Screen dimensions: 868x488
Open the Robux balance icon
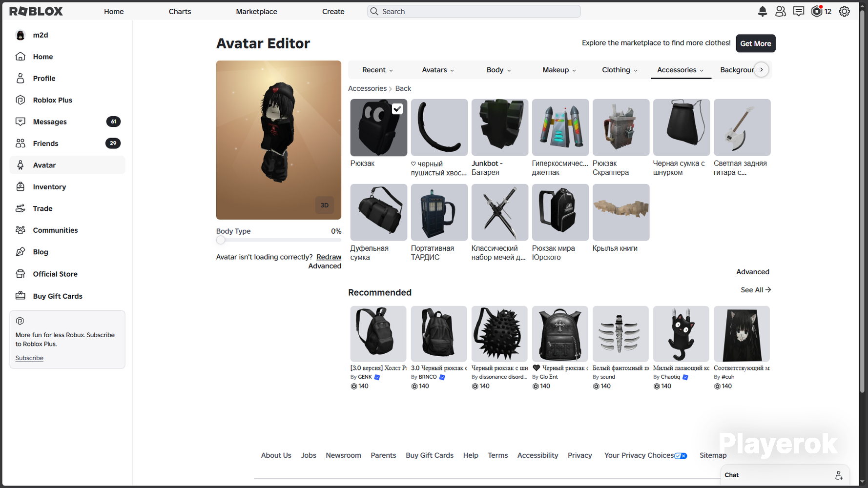tap(817, 11)
